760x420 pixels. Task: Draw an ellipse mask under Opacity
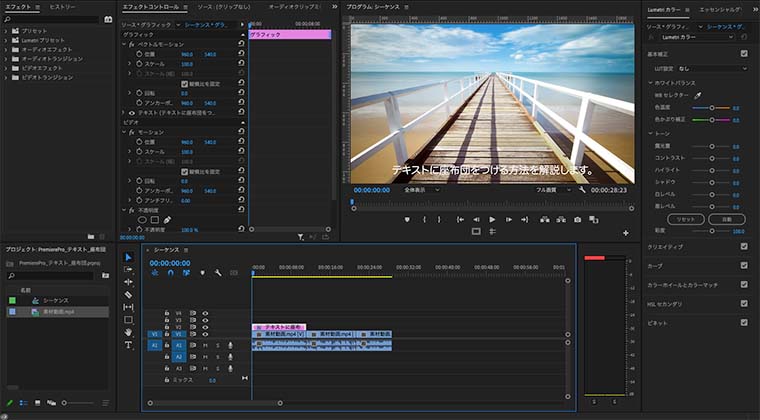pyautogui.click(x=142, y=220)
